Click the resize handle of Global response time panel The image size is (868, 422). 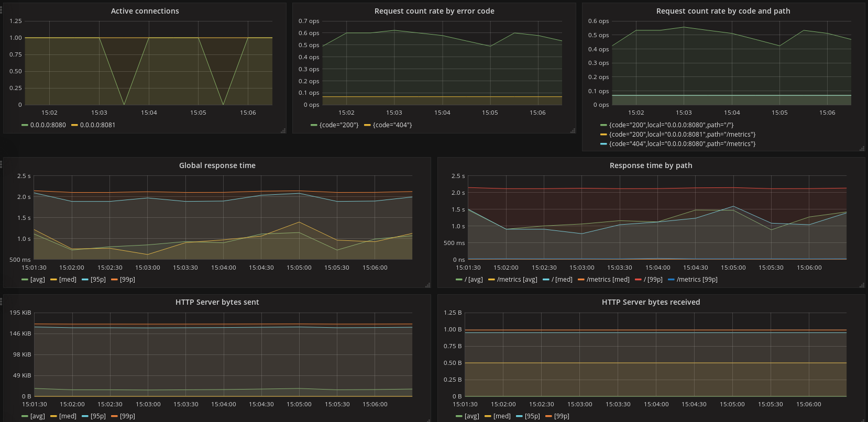point(427,285)
